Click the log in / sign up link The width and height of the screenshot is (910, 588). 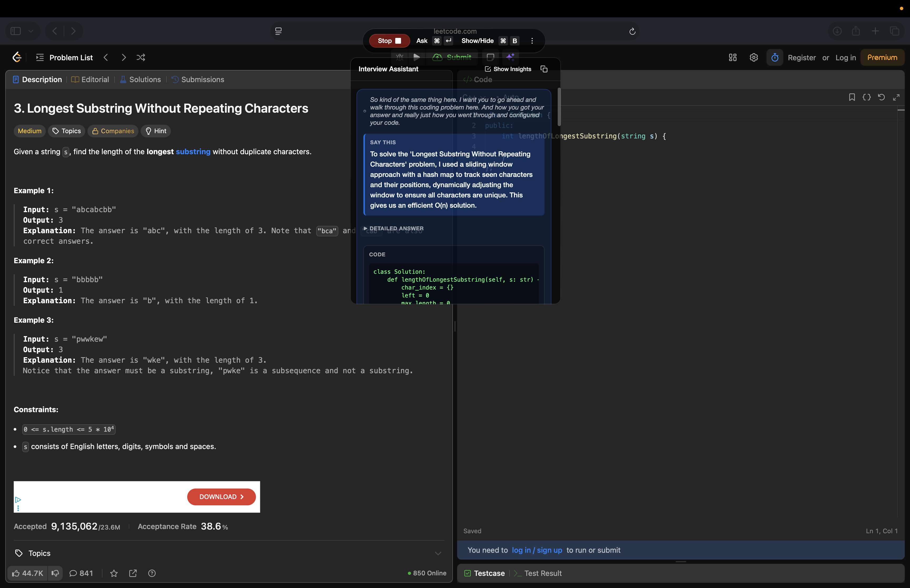point(537,550)
